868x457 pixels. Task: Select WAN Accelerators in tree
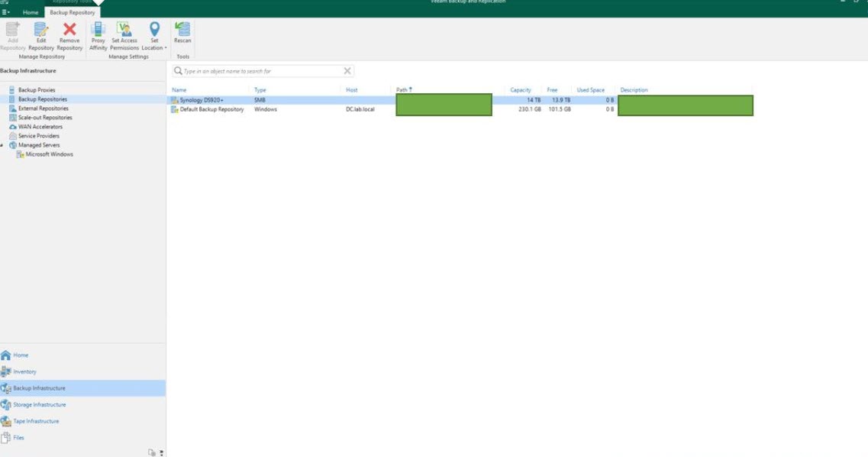[40, 127]
